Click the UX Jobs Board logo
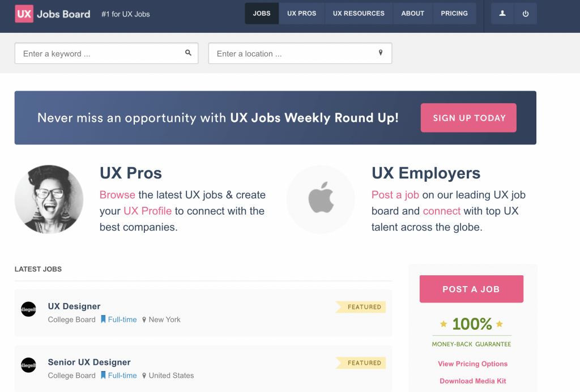 pos(53,14)
